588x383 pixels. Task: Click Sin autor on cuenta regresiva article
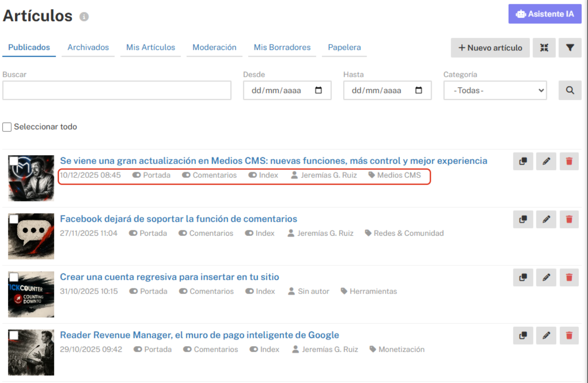pos(309,291)
